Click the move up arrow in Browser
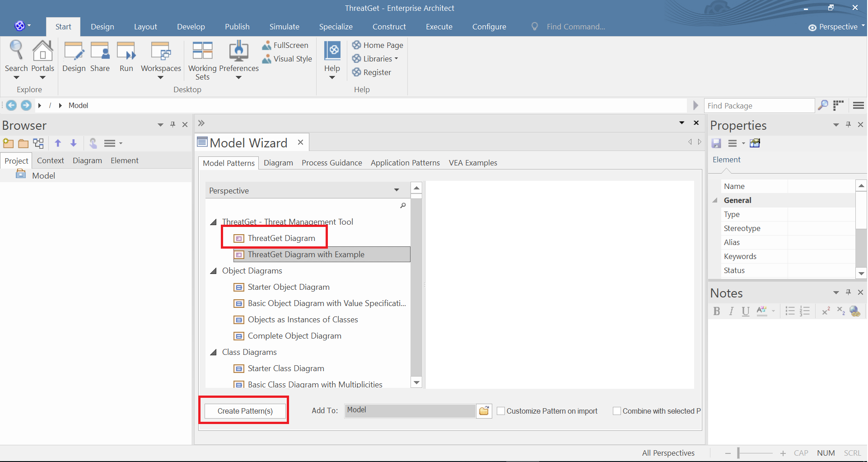 [58, 143]
